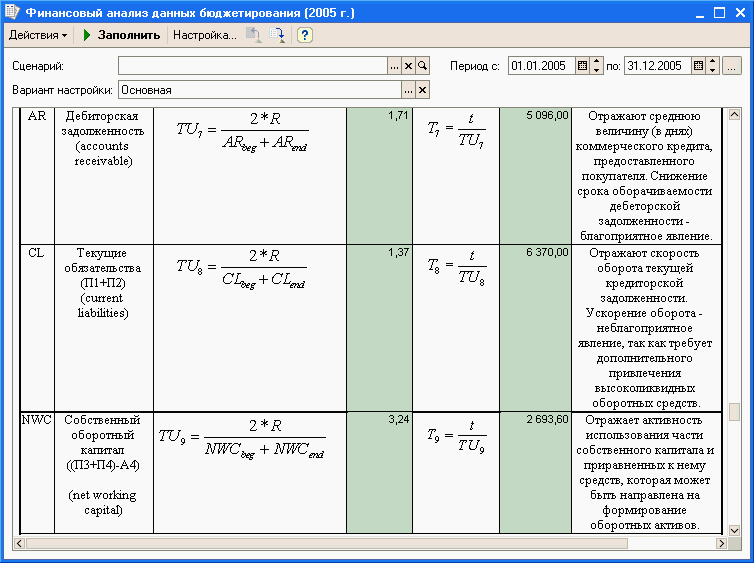Screen dimensions: 754x563
Task: Open the Действия dropdown menu
Action: coord(38,35)
